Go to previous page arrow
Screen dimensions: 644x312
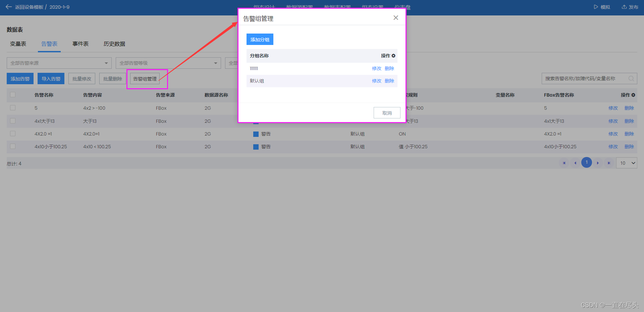575,163
